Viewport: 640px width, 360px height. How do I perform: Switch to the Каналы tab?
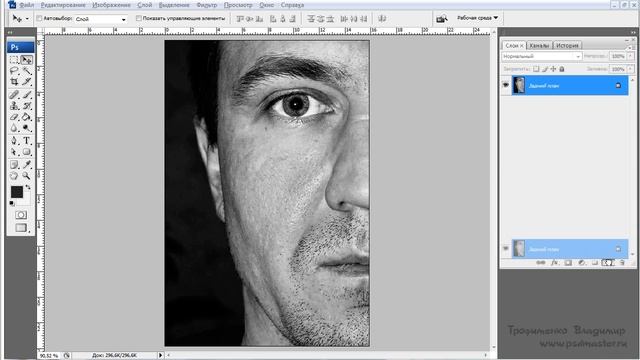539,46
